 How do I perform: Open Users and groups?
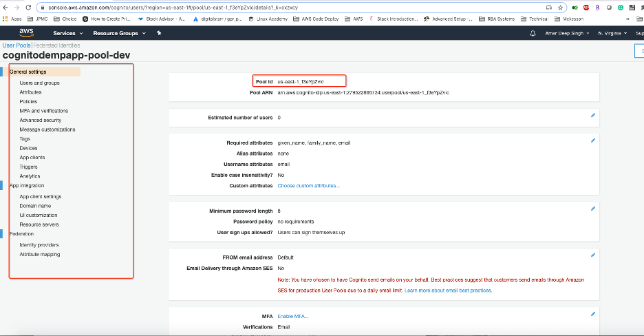[x=39, y=83]
